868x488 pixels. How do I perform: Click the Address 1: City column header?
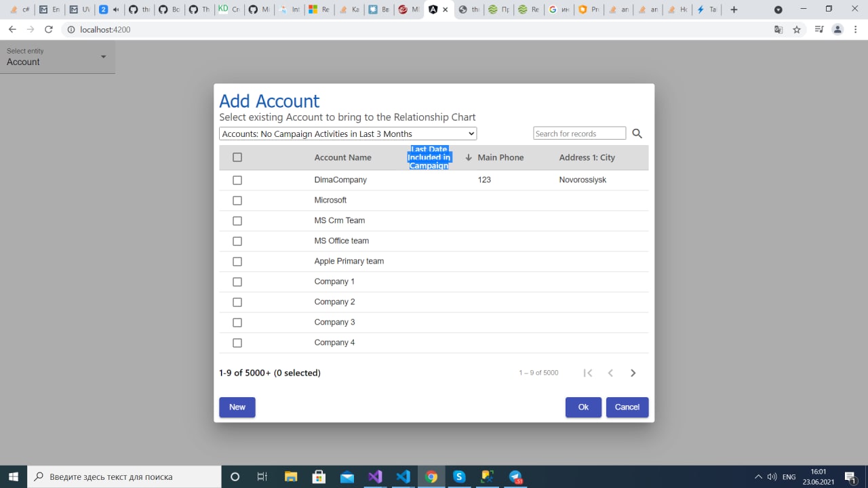[587, 157]
